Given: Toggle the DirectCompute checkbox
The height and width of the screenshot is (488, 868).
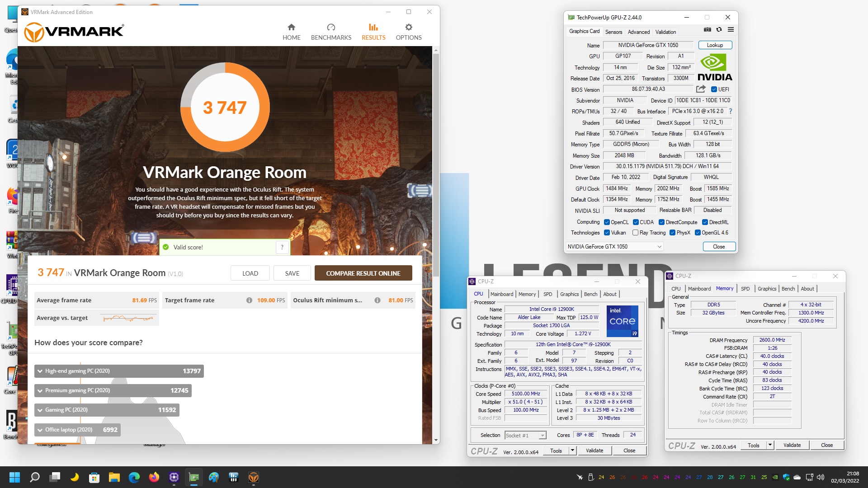Looking at the screenshot, I should tap(661, 222).
